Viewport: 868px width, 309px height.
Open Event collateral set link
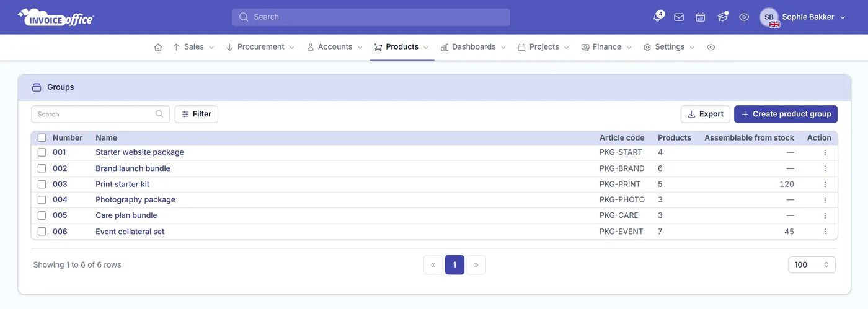[130, 232]
